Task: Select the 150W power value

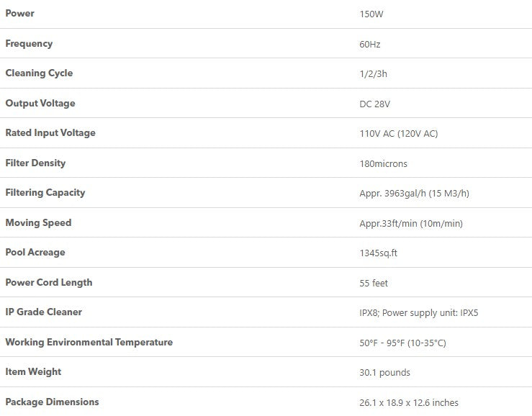Action: coord(371,14)
